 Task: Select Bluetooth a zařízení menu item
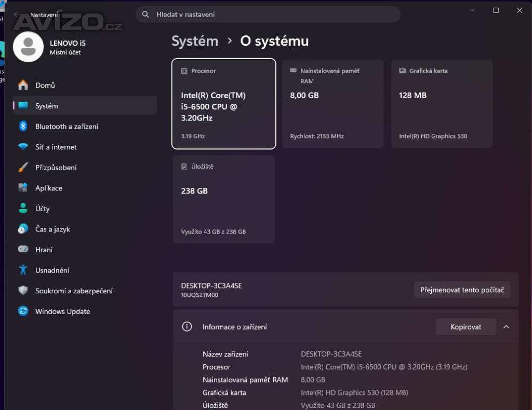click(x=85, y=126)
